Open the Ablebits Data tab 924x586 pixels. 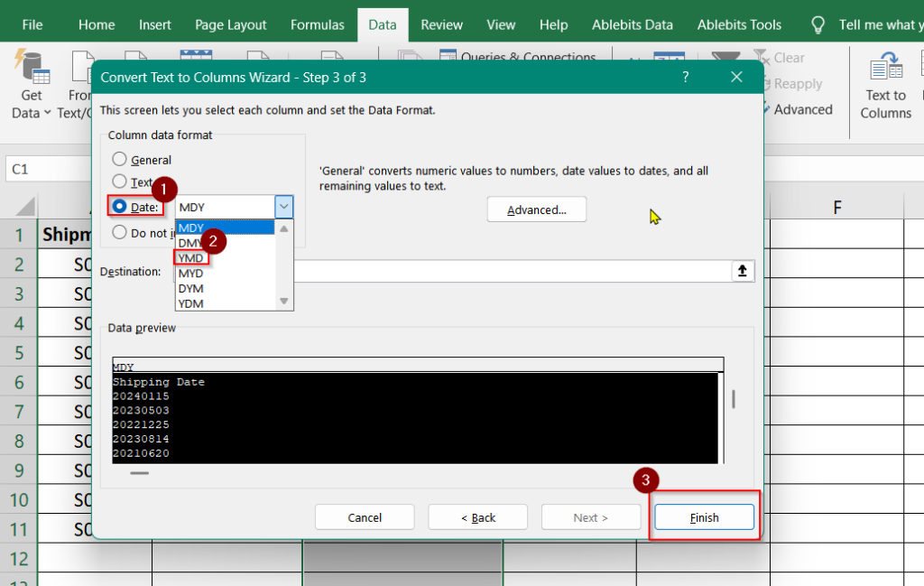click(x=632, y=24)
